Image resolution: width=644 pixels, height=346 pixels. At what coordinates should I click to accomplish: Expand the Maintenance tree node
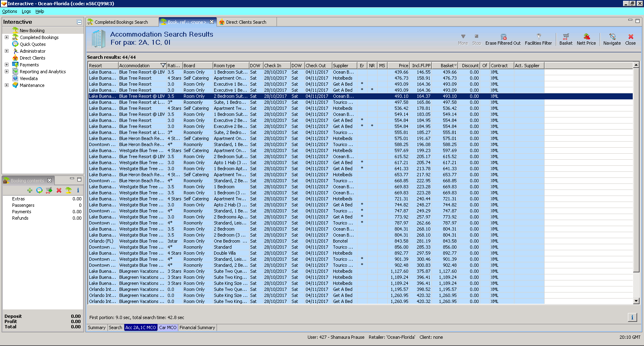click(6, 85)
